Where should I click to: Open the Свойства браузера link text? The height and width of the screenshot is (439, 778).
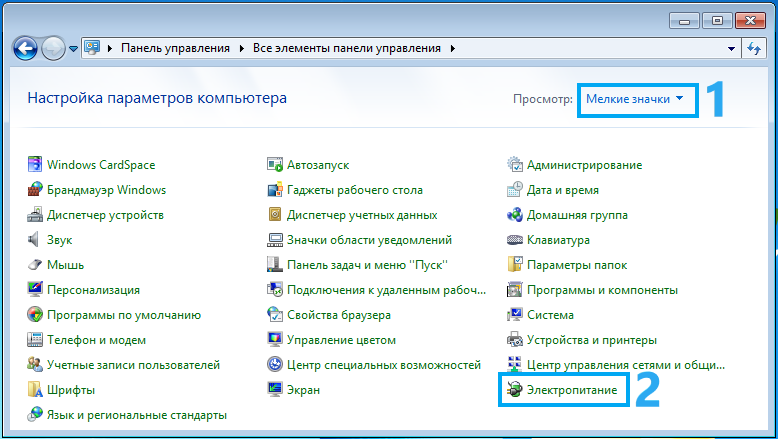[x=339, y=314]
